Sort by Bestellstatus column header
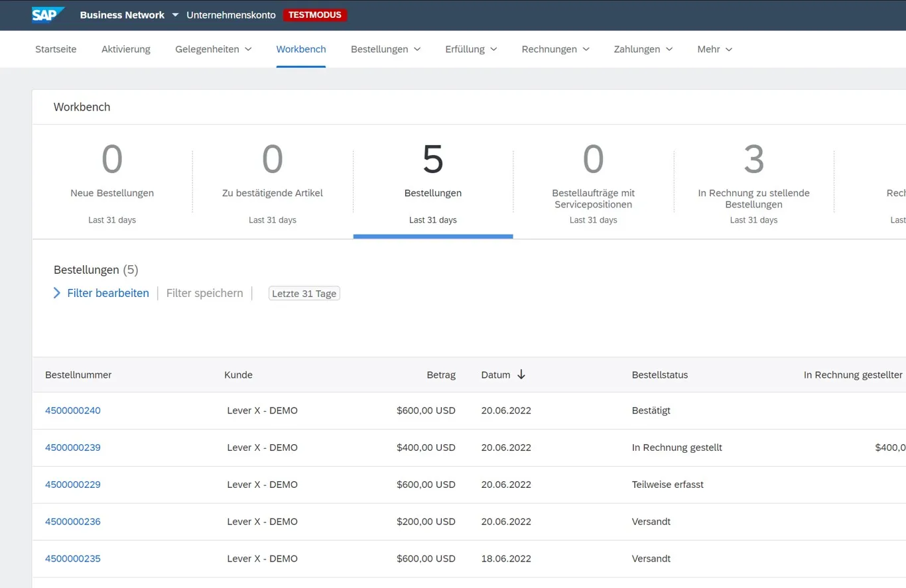 (660, 375)
